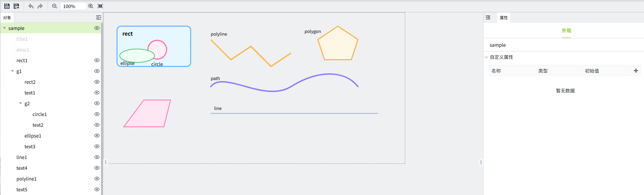The image size is (644, 195).
Task: Hide the polyline1 layer
Action: pyautogui.click(x=97, y=179)
